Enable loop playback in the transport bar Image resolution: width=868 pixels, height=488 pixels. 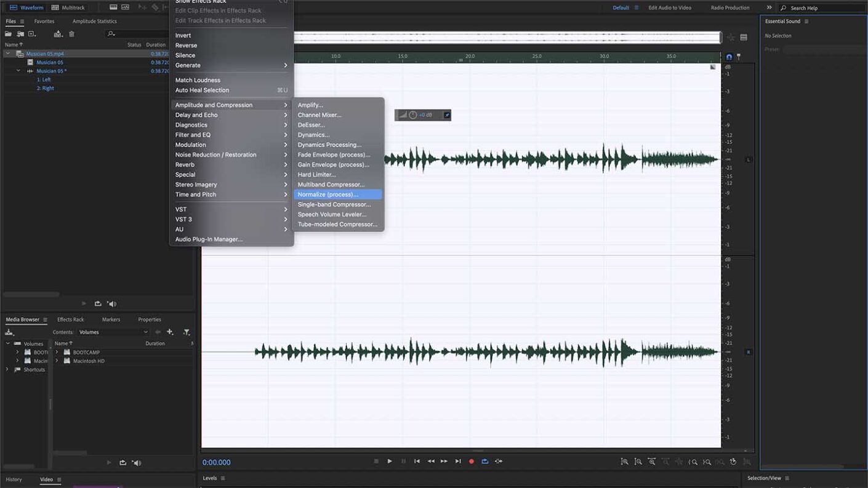click(x=484, y=461)
